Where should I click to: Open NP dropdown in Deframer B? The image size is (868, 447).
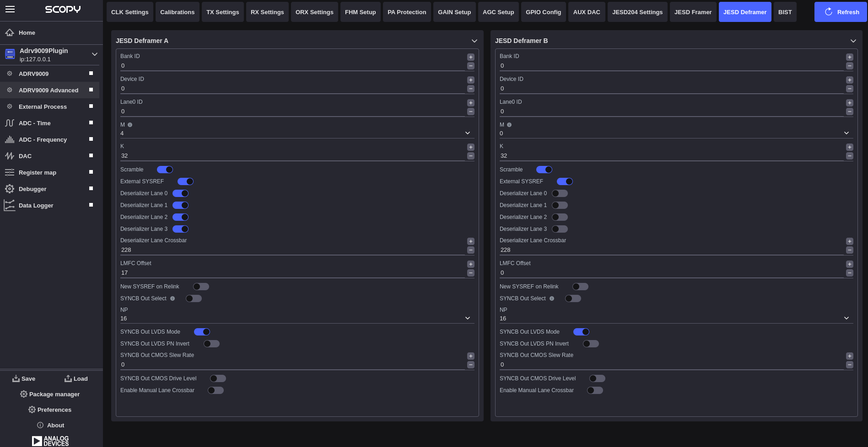pyautogui.click(x=676, y=318)
